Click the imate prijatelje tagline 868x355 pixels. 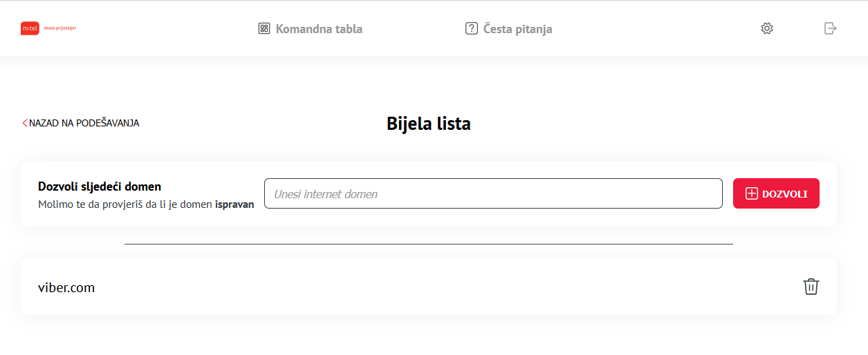[x=59, y=28]
